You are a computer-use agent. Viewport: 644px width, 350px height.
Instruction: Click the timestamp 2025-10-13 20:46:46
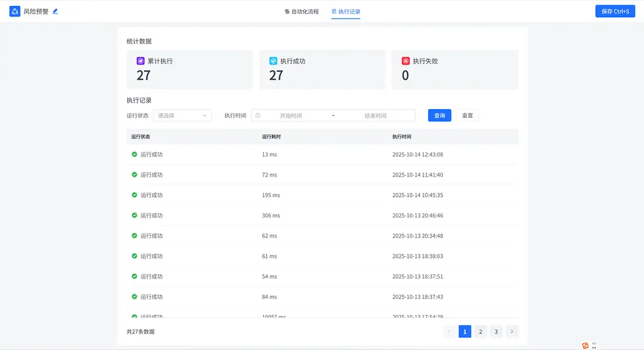(418, 215)
